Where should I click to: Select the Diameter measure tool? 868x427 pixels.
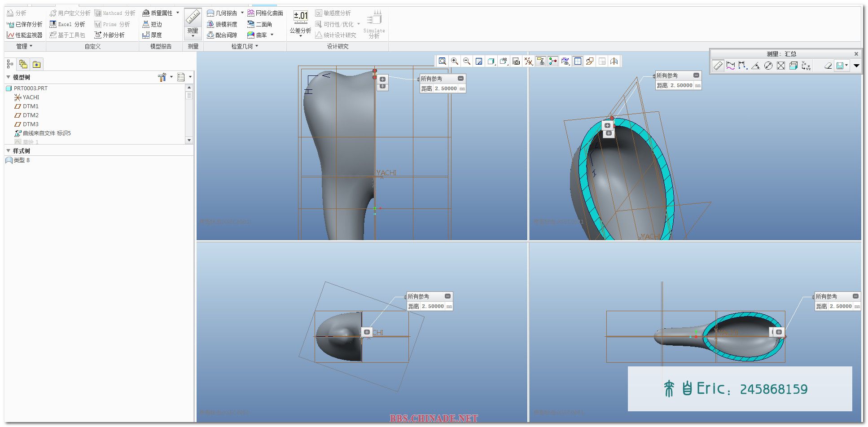pos(768,66)
